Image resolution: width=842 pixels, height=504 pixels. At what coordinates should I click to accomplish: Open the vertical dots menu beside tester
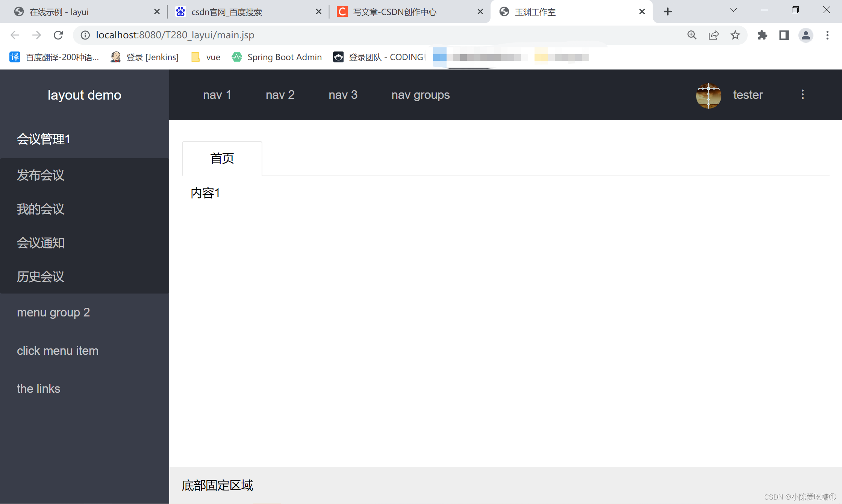pos(803,95)
